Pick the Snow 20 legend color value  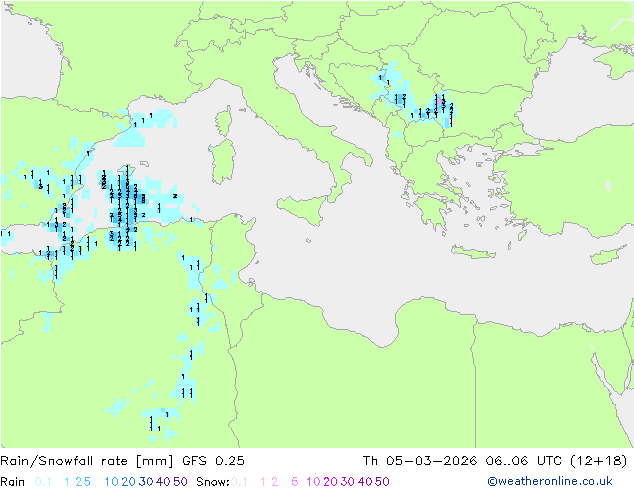(330, 482)
